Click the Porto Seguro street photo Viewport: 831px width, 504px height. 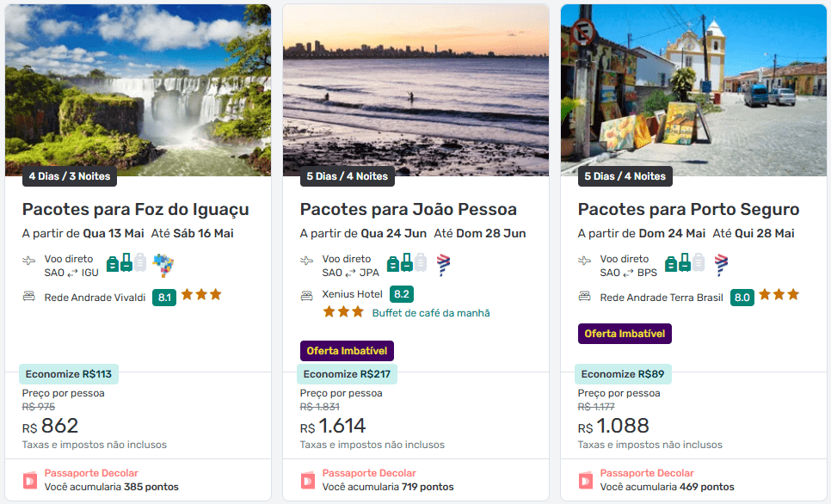[x=693, y=86]
